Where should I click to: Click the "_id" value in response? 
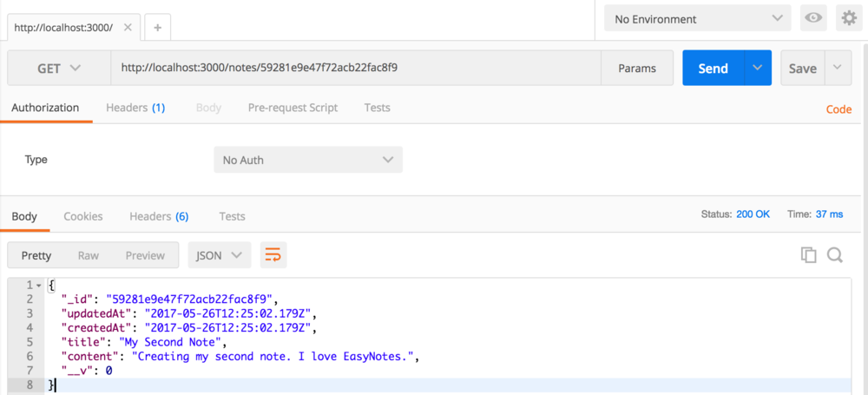[189, 300]
